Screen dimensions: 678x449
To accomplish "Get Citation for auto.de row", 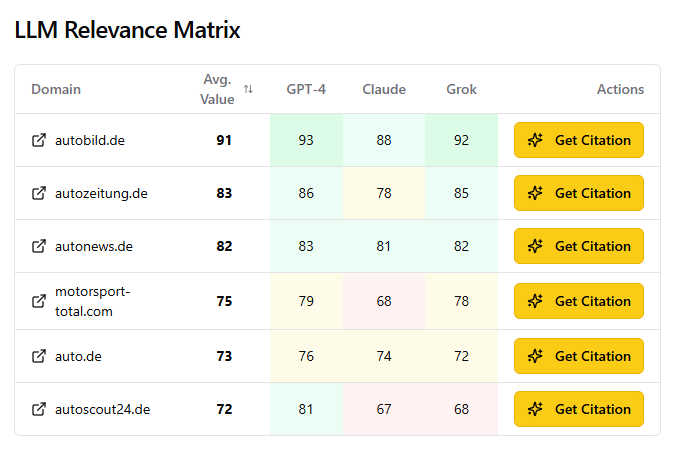I will tap(579, 356).
